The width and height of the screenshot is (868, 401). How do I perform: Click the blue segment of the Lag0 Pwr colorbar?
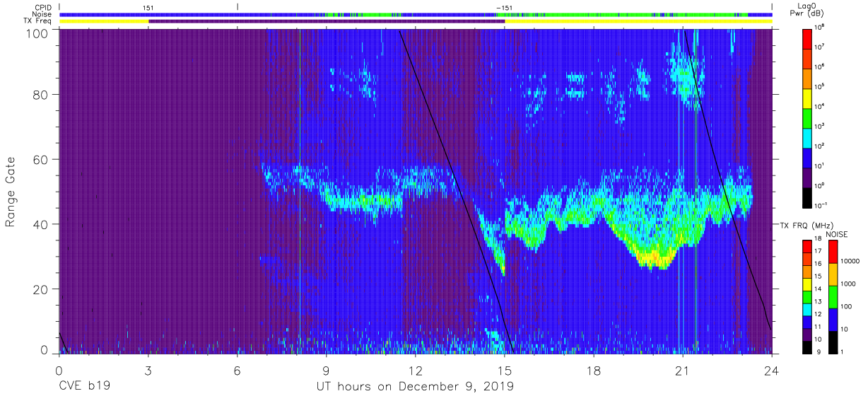point(807,156)
